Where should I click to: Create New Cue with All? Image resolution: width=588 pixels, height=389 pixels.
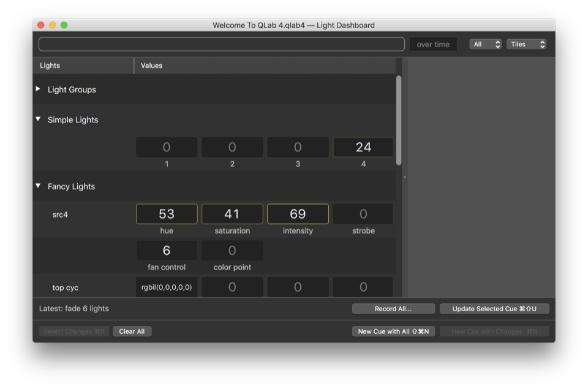(x=393, y=331)
